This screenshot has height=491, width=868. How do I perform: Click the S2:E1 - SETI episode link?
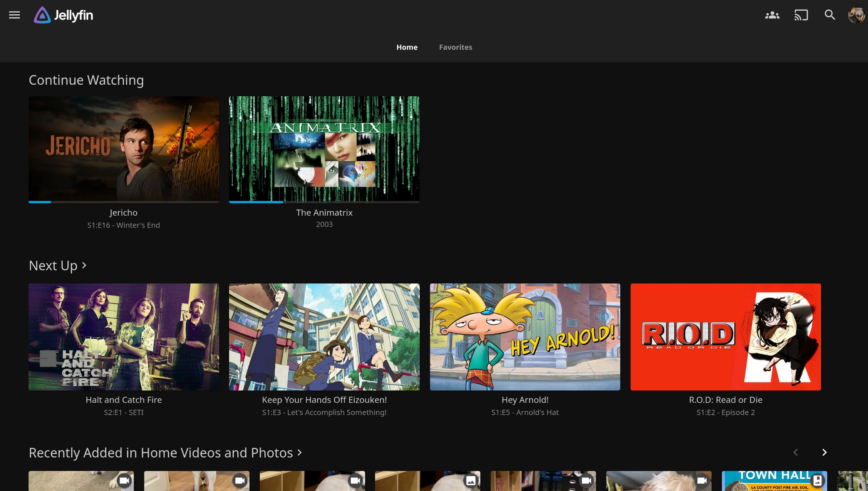tap(124, 412)
